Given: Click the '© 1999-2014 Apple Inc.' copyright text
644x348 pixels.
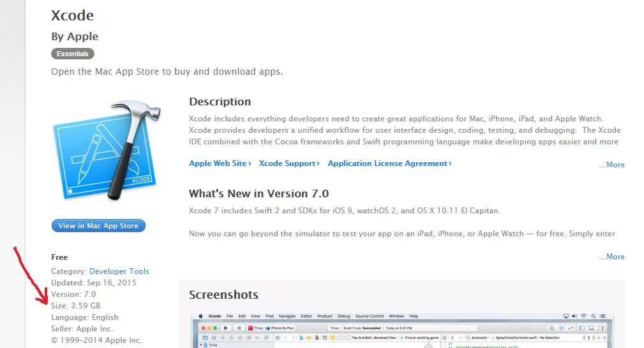Looking at the screenshot, I should click(x=96, y=340).
